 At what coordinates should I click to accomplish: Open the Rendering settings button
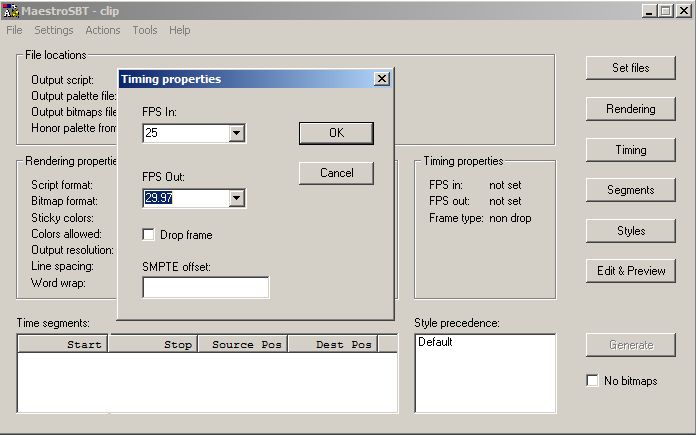coord(630,109)
